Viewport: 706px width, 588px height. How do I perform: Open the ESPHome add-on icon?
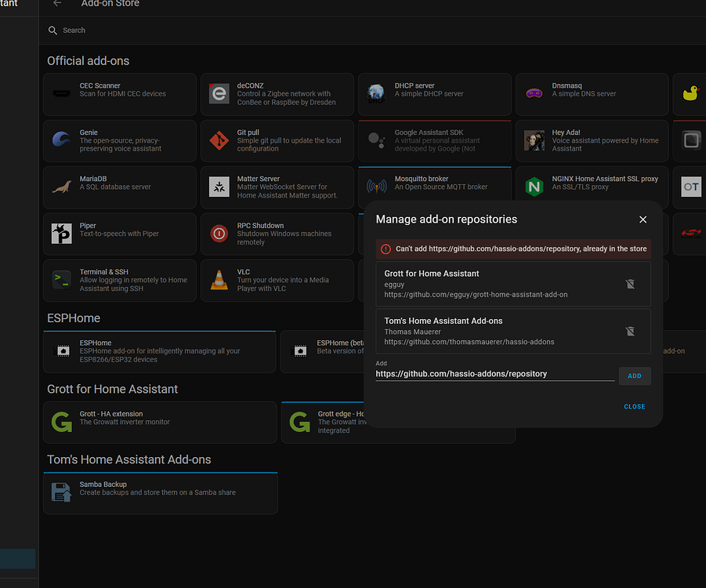pyautogui.click(x=61, y=351)
